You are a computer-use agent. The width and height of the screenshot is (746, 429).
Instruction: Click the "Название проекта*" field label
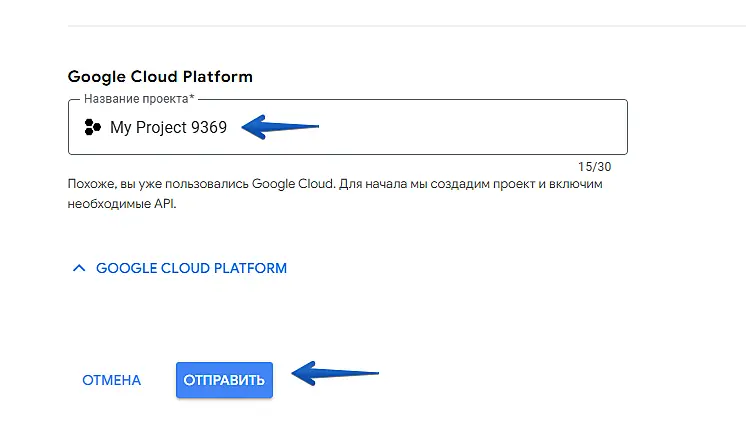pos(138,99)
